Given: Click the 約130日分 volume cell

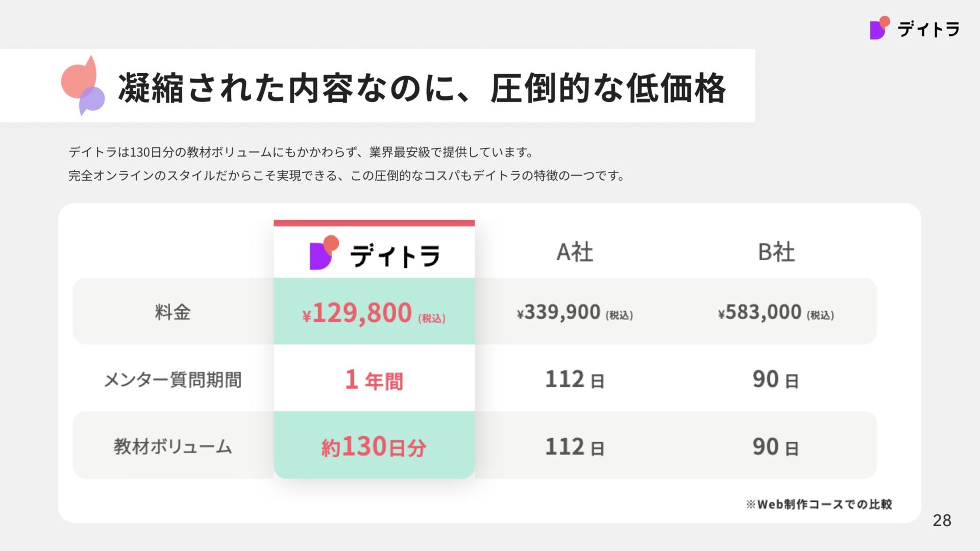Looking at the screenshot, I should 374,446.
